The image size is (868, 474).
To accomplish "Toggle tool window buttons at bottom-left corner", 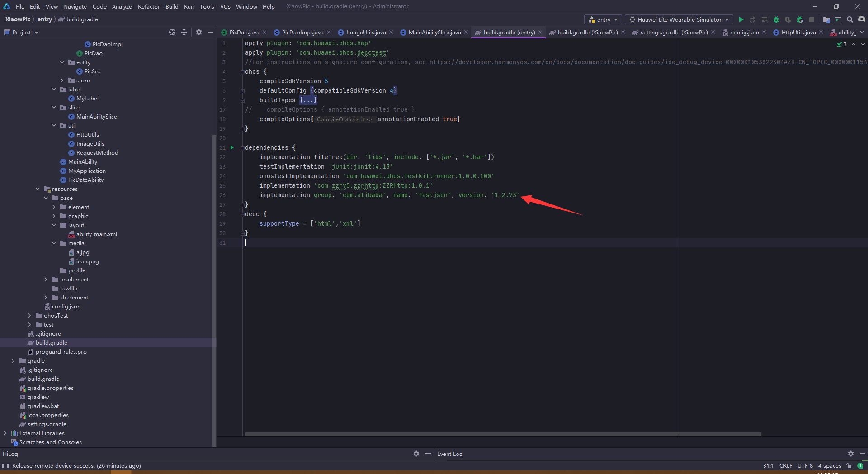I will pyautogui.click(x=5, y=466).
